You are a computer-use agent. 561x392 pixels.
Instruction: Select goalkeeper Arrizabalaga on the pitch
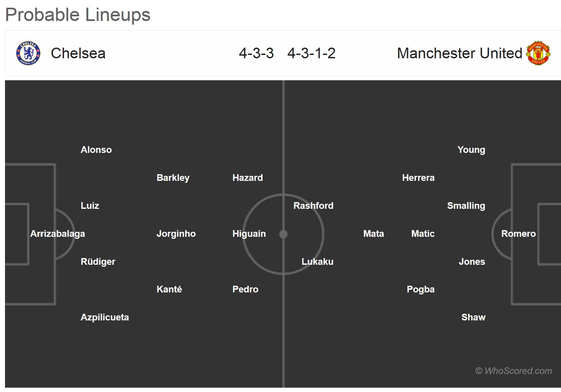coord(58,234)
